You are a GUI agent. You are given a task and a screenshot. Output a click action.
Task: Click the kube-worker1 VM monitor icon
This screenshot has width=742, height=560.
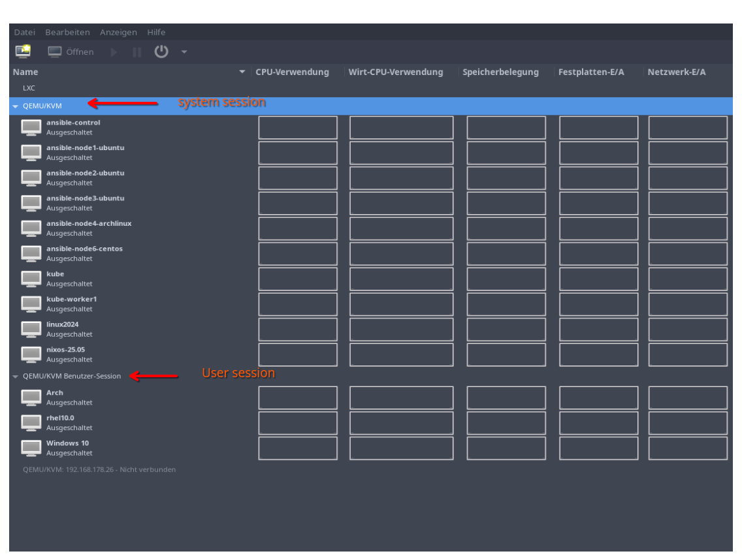(31, 304)
